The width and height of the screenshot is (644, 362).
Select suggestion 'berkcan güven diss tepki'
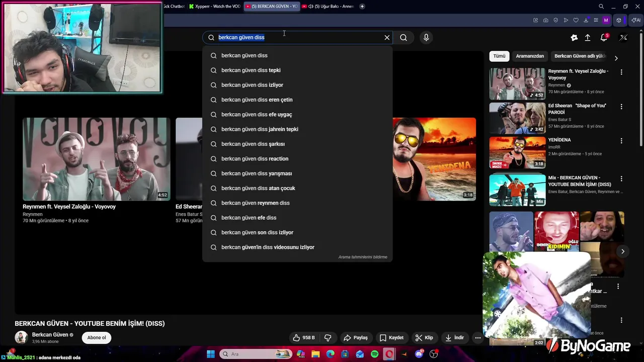[x=297, y=70]
